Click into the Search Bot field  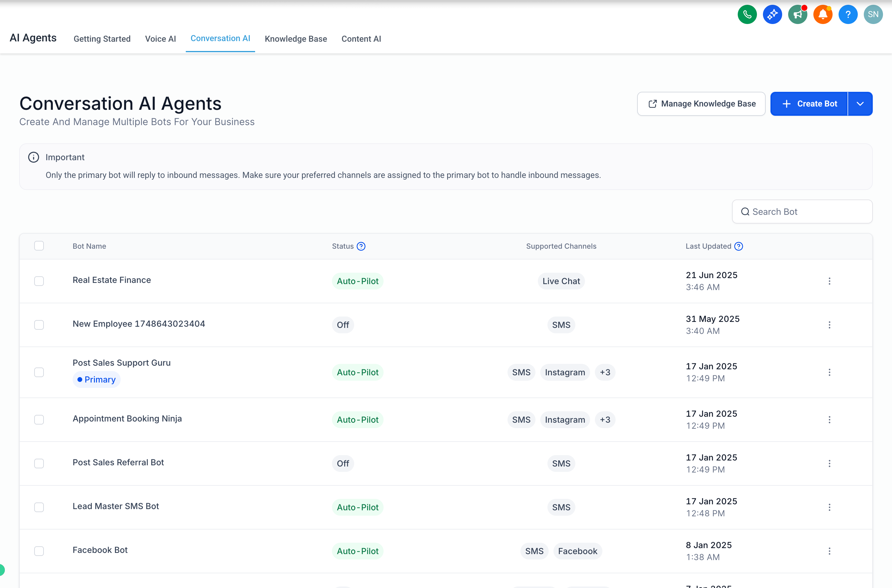802,212
